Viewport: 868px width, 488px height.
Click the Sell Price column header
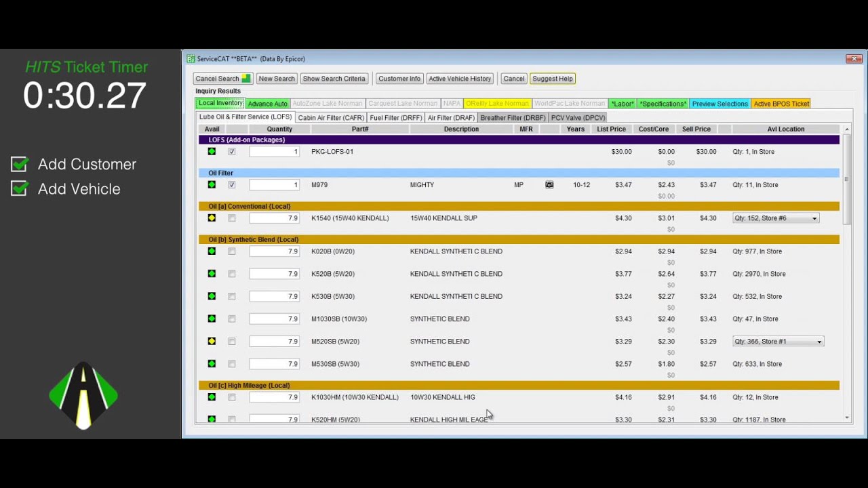696,129
